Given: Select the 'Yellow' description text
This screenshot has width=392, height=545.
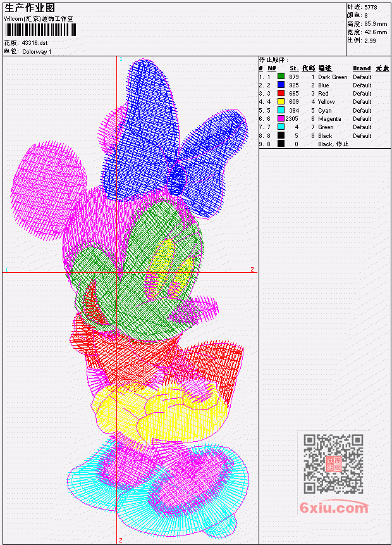Looking at the screenshot, I should (326, 102).
